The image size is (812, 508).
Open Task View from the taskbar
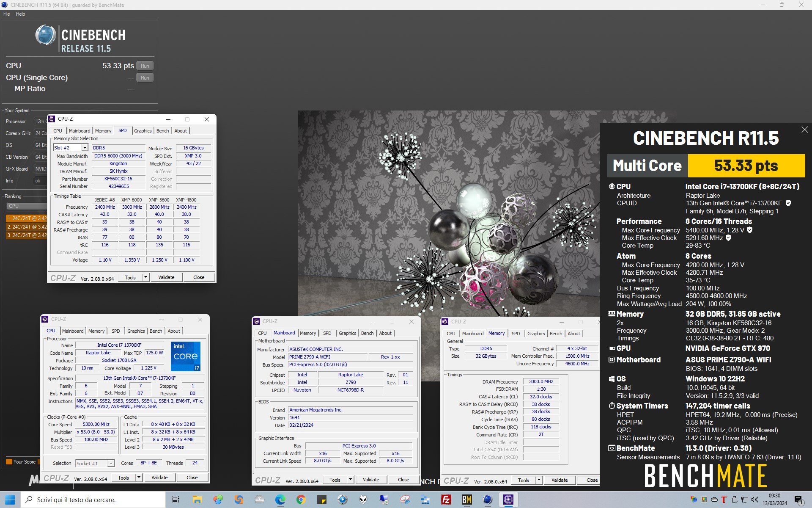[x=176, y=500]
